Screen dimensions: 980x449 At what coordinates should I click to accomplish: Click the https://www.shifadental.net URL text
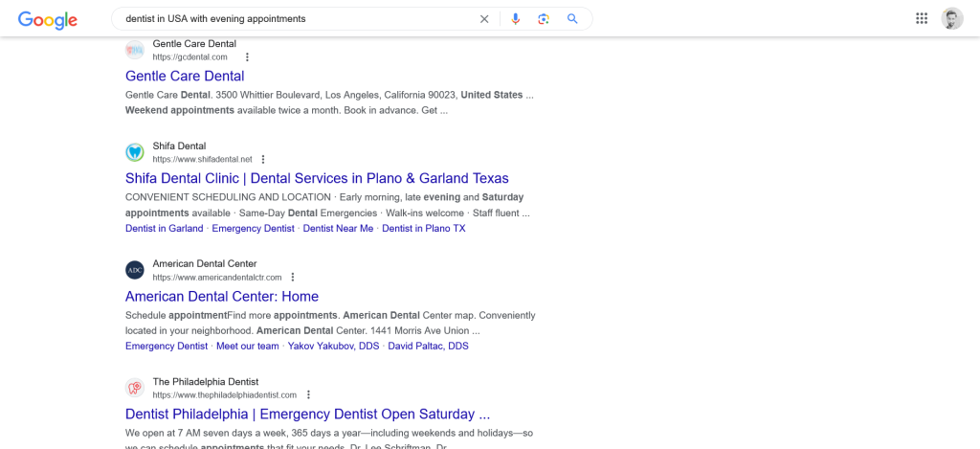203,160
